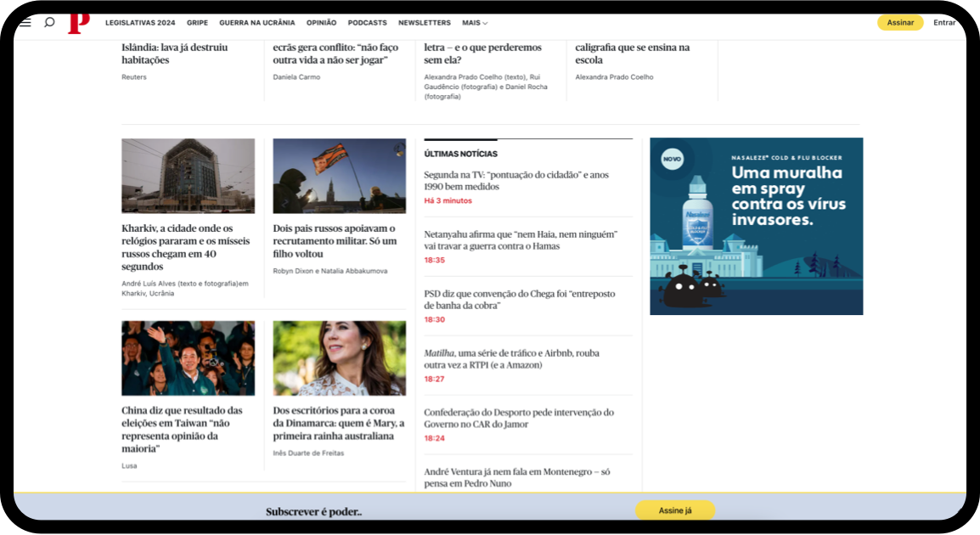Click the Nasaleze spray advertisement

(x=756, y=226)
